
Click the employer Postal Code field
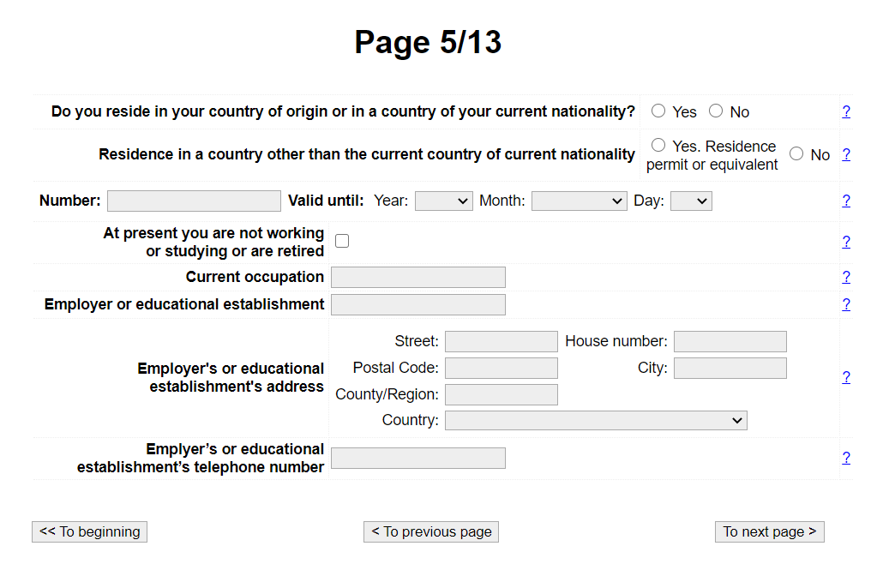502,369
